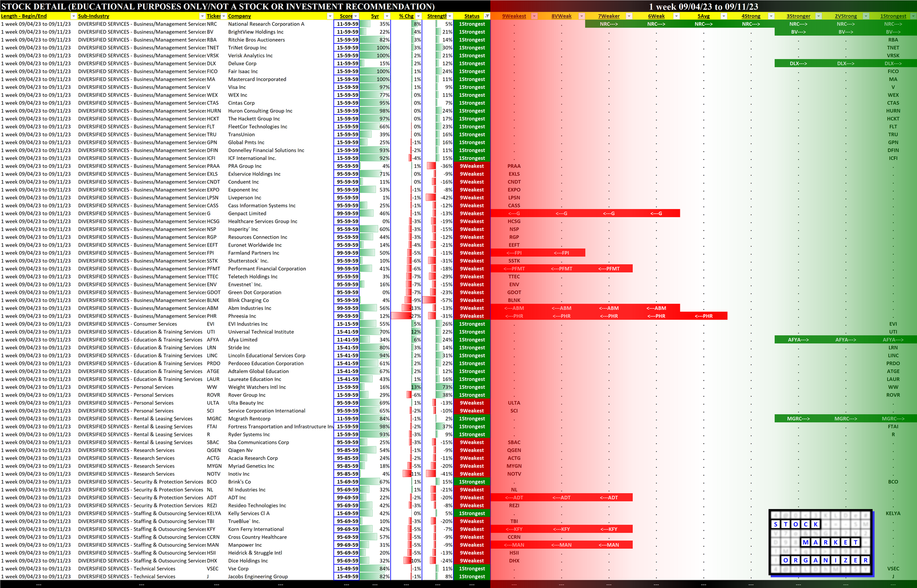Click the 3Stronger column header label
The height and width of the screenshot is (588, 917).
(x=798, y=16)
